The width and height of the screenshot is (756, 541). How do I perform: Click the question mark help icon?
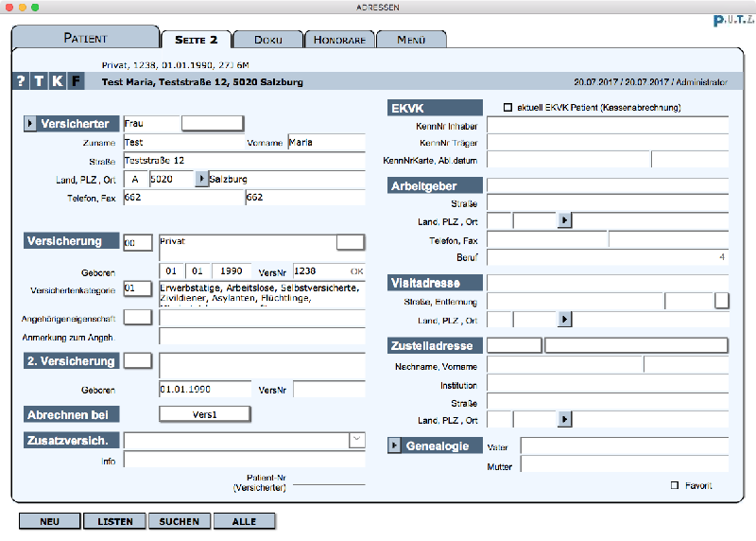21,81
